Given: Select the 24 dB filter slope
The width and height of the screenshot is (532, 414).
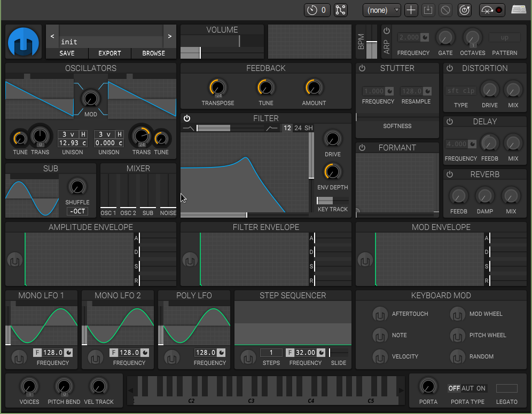Looking at the screenshot, I should [298, 128].
